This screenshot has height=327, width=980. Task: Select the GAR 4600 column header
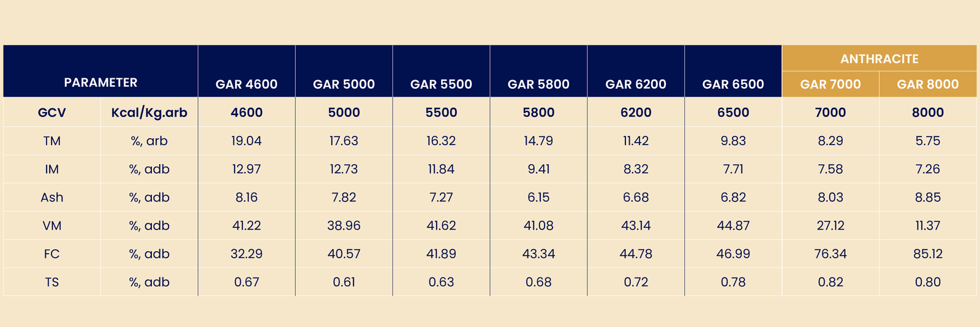pyautogui.click(x=246, y=85)
